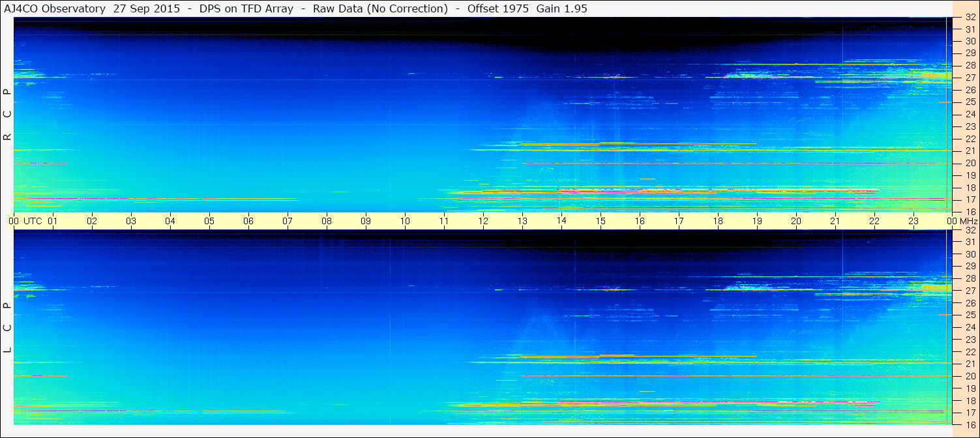Select the 06 hour marker on the time axis

coord(248,221)
